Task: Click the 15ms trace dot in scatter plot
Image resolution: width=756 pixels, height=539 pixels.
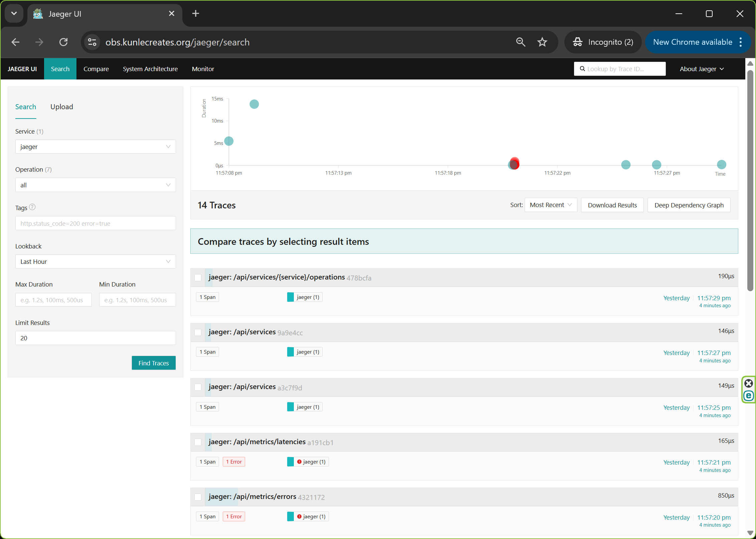Action: pos(254,104)
